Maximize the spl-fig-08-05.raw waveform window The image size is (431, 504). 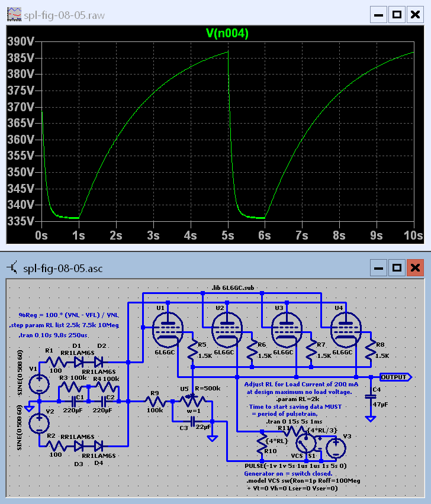point(397,14)
